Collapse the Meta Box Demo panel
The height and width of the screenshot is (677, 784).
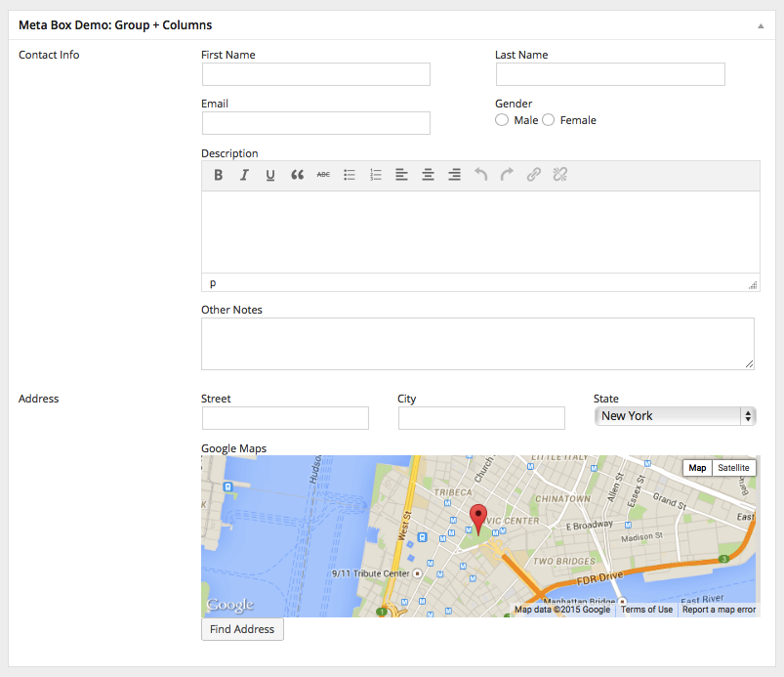[x=761, y=25]
